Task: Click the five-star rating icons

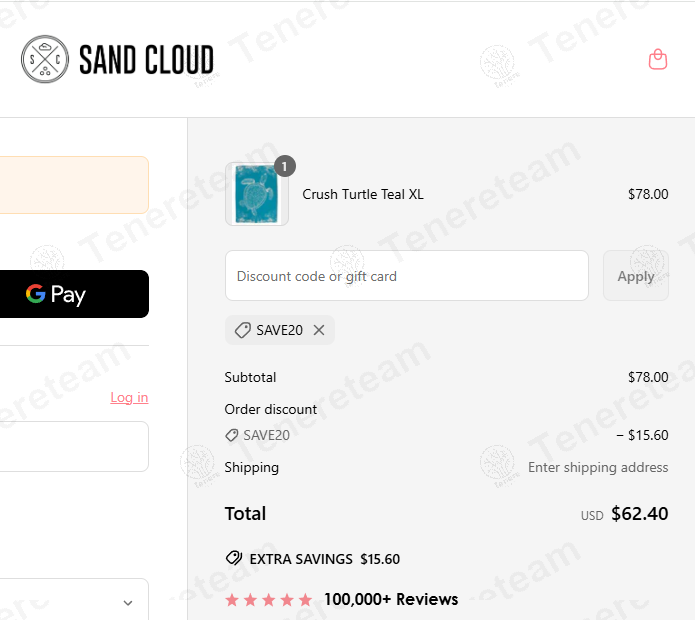Action: click(x=269, y=600)
